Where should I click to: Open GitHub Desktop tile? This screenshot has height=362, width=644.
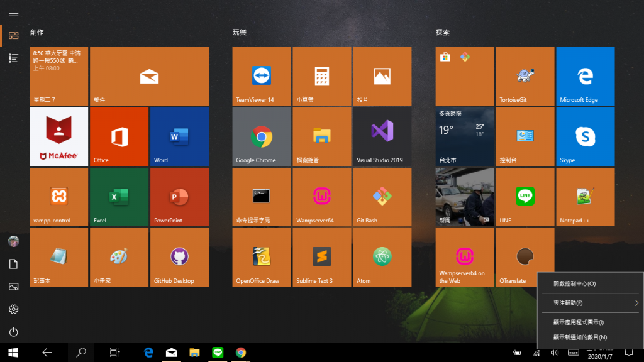point(179,257)
